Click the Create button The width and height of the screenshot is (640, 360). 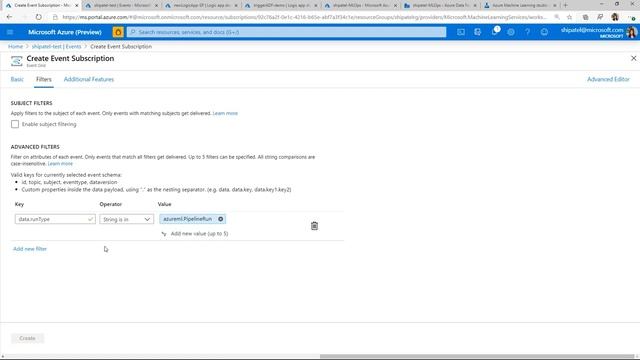(x=27, y=338)
